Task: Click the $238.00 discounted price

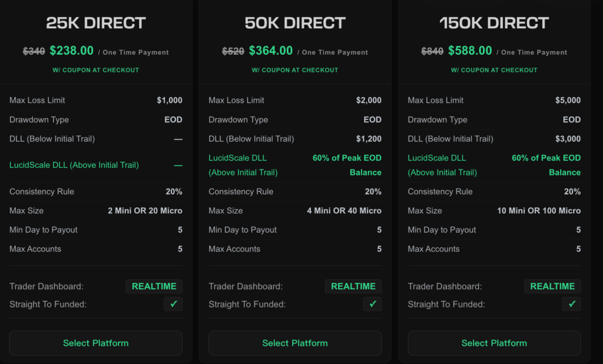Action: tap(71, 51)
